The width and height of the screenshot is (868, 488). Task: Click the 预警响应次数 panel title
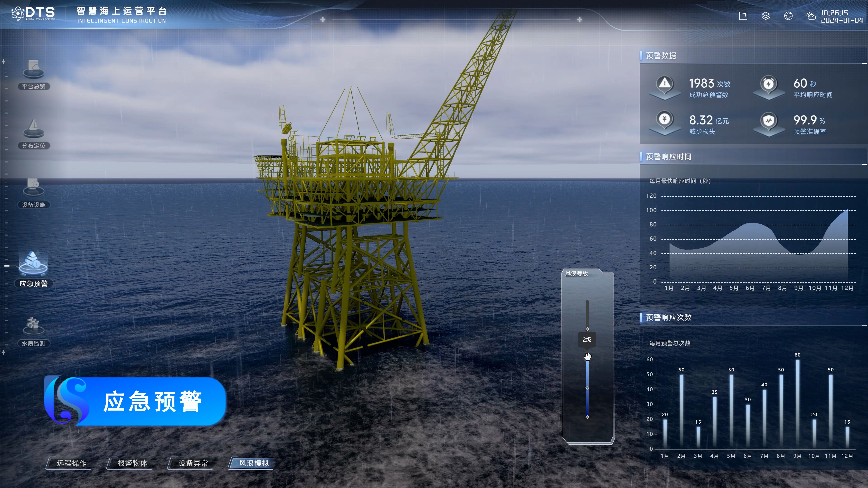pos(669,317)
